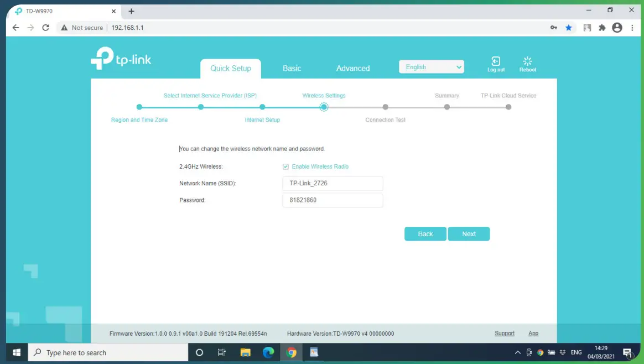Click the Next button

[469, 233]
